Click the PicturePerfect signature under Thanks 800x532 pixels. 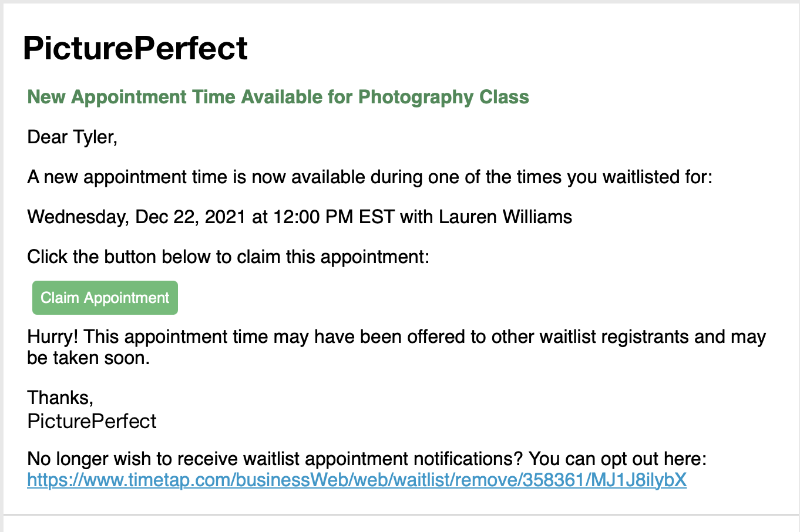92,421
